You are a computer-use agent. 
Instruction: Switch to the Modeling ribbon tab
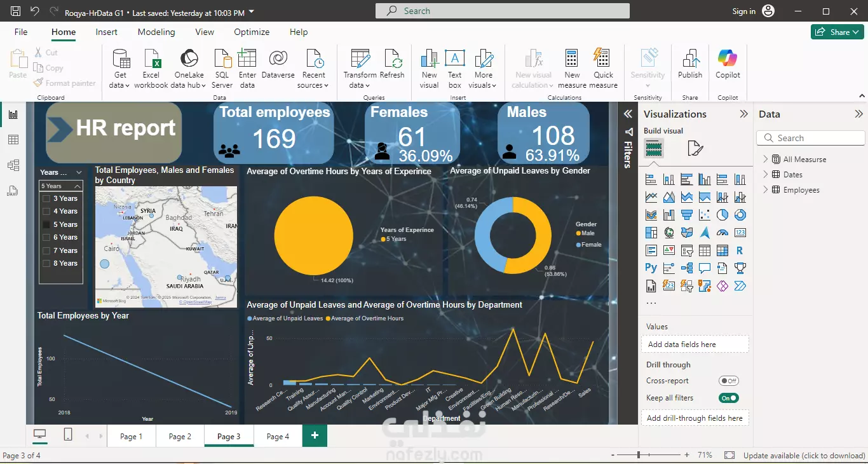[x=156, y=32]
